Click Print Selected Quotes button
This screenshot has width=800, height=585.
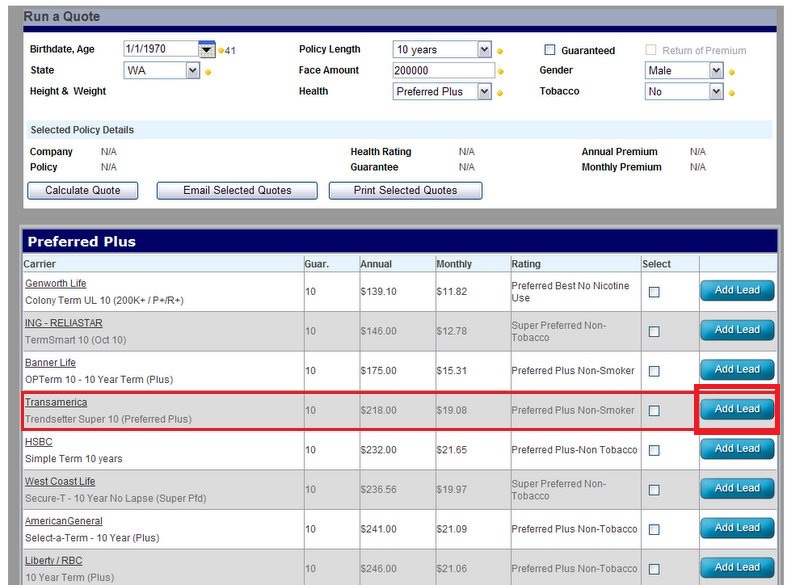(x=406, y=190)
